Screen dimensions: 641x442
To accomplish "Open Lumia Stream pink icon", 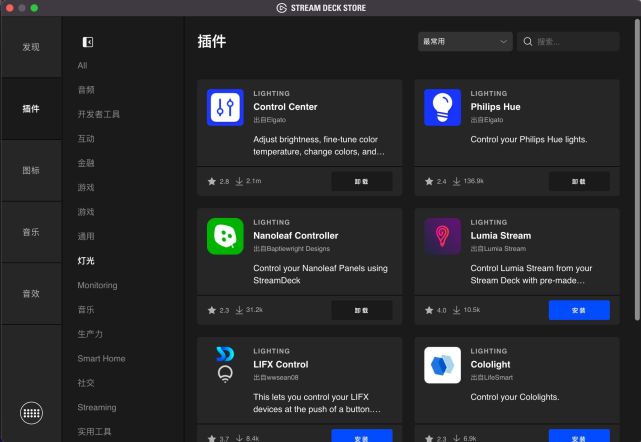I will point(442,236).
